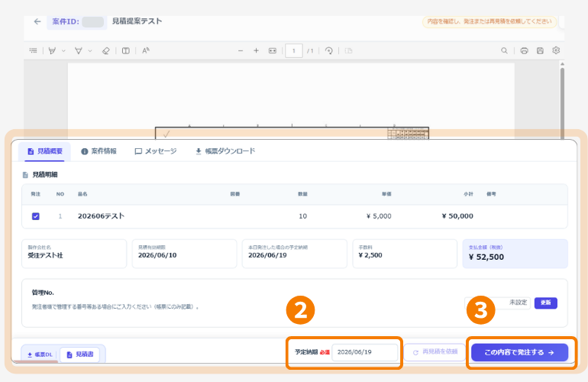Open viewer settings gear icon
The height and width of the screenshot is (382, 588).
[x=556, y=50]
